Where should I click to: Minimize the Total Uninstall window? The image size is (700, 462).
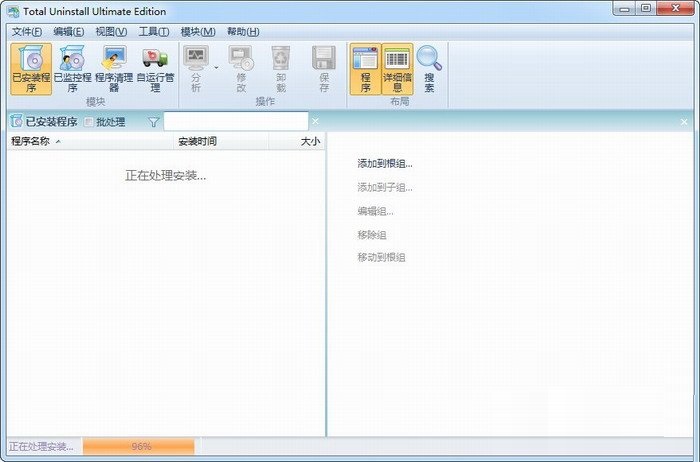(x=625, y=9)
